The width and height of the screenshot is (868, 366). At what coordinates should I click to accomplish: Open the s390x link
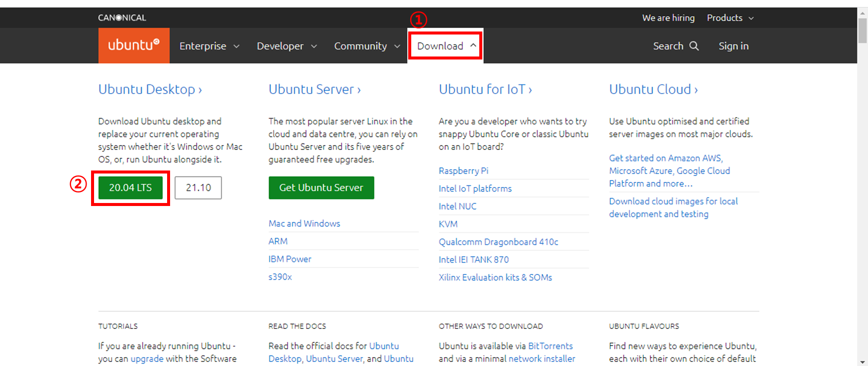(280, 276)
